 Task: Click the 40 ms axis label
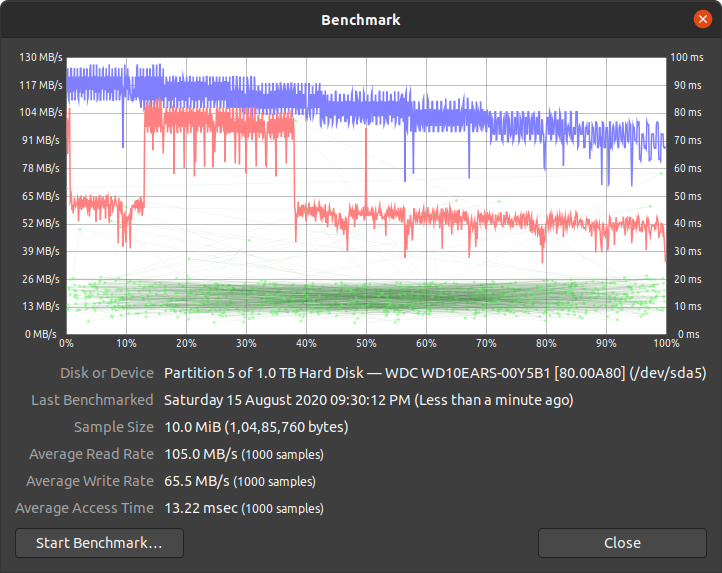(687, 223)
